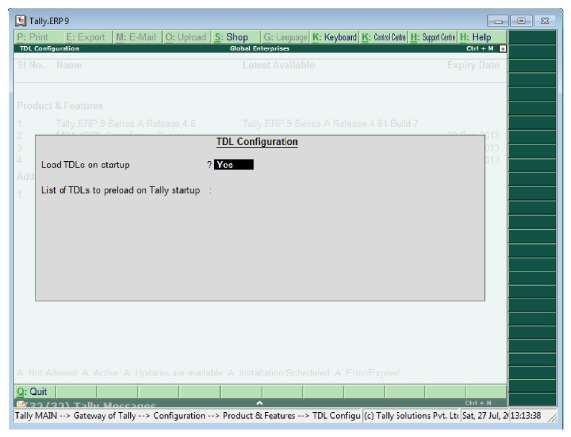The width and height of the screenshot is (571, 437).
Task: Minimize the Tally.ERP 9 window
Action: tap(498, 21)
